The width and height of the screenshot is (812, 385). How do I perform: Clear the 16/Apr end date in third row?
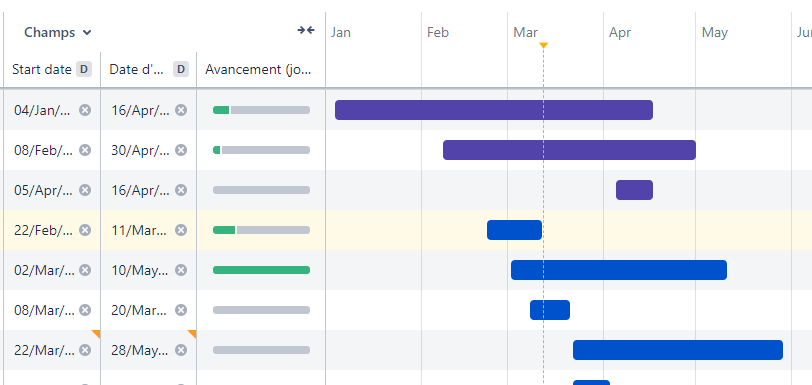pos(181,190)
